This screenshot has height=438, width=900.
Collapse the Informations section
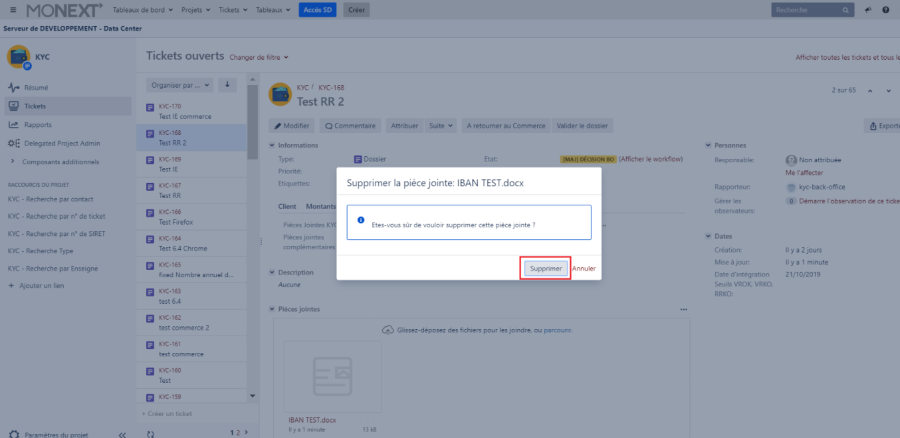[x=273, y=145]
